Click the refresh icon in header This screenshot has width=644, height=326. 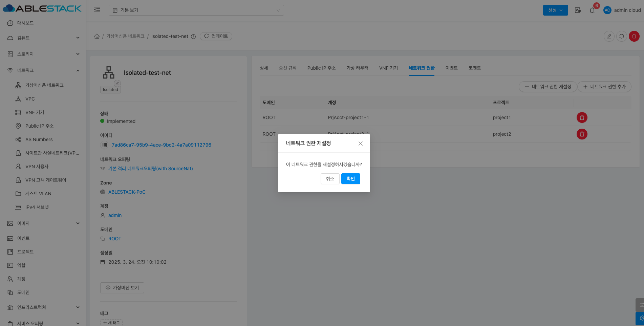tap(621, 36)
